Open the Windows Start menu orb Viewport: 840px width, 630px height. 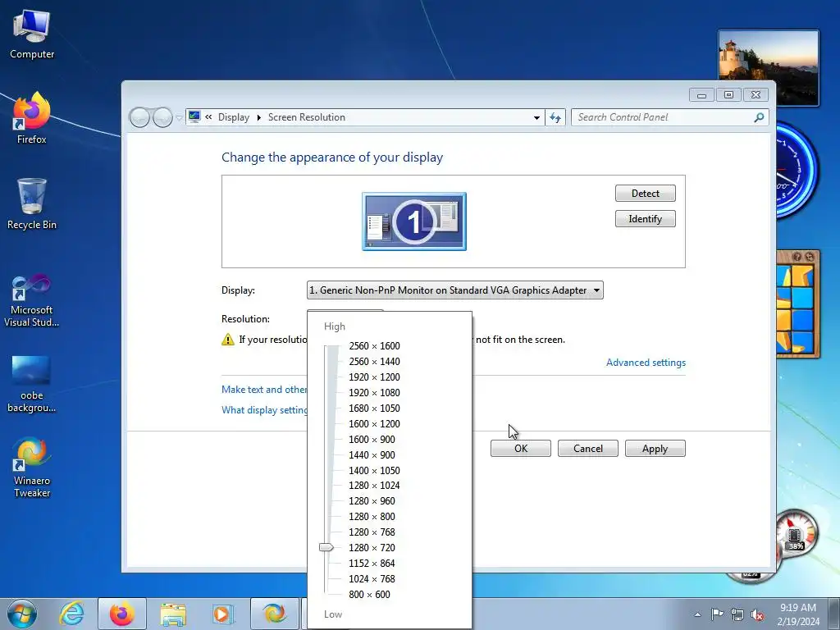coord(21,614)
